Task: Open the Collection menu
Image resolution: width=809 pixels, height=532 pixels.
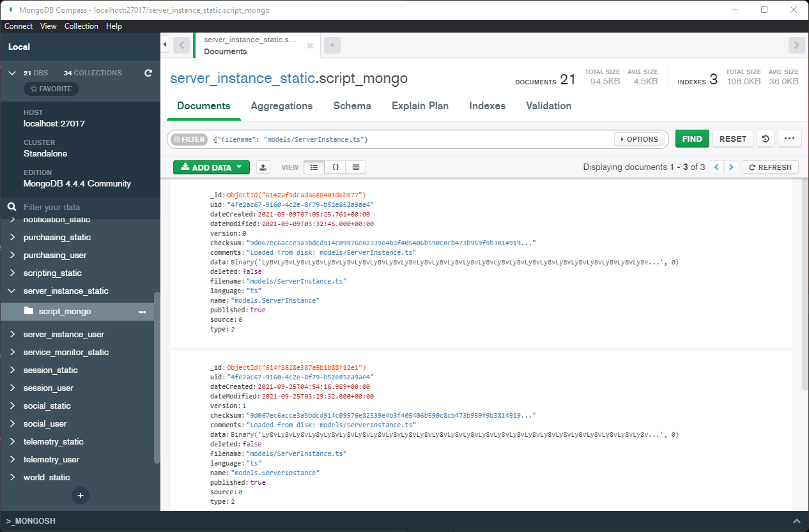Action: (x=81, y=26)
